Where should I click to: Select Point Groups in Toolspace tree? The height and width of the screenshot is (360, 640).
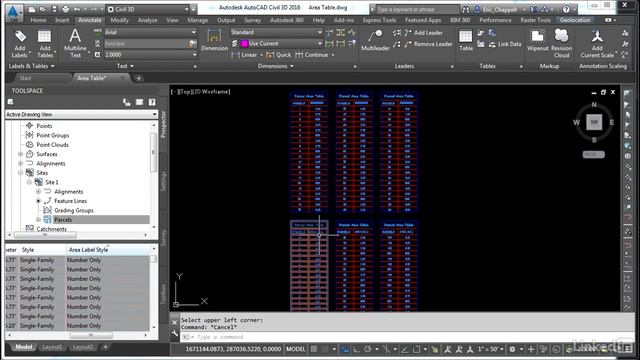(x=53, y=135)
